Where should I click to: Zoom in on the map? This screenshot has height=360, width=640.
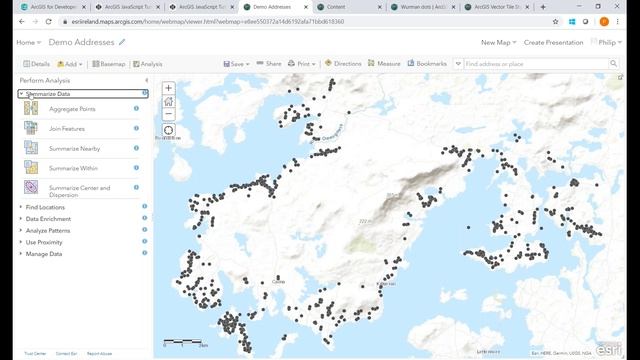pyautogui.click(x=169, y=88)
